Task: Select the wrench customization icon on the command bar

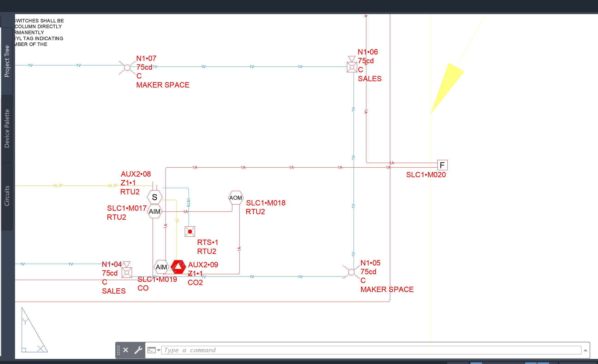Action: click(x=139, y=350)
